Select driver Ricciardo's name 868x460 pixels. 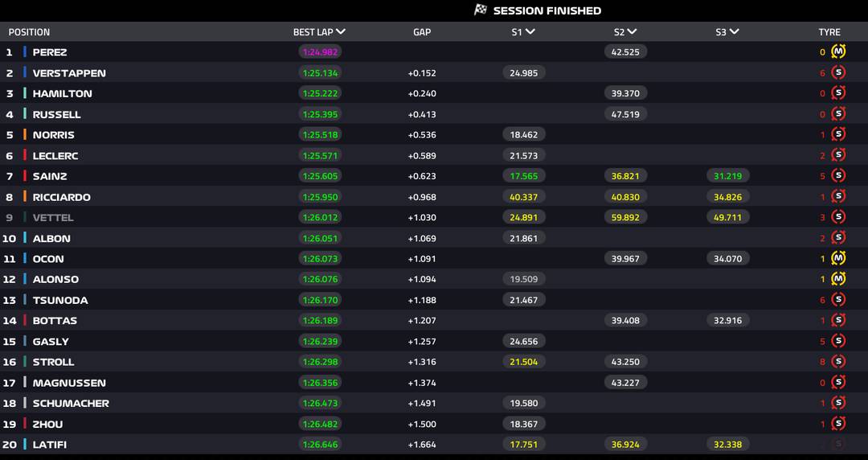[x=61, y=197]
